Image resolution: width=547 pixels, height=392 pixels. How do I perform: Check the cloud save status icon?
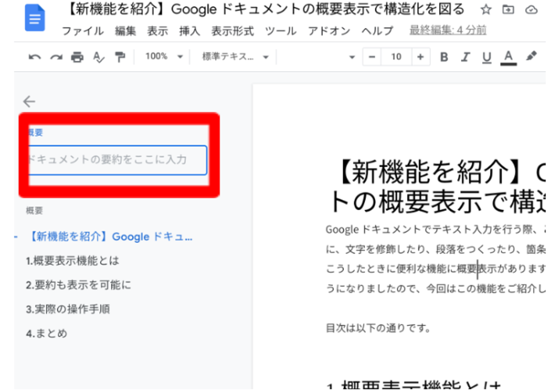pyautogui.click(x=531, y=9)
